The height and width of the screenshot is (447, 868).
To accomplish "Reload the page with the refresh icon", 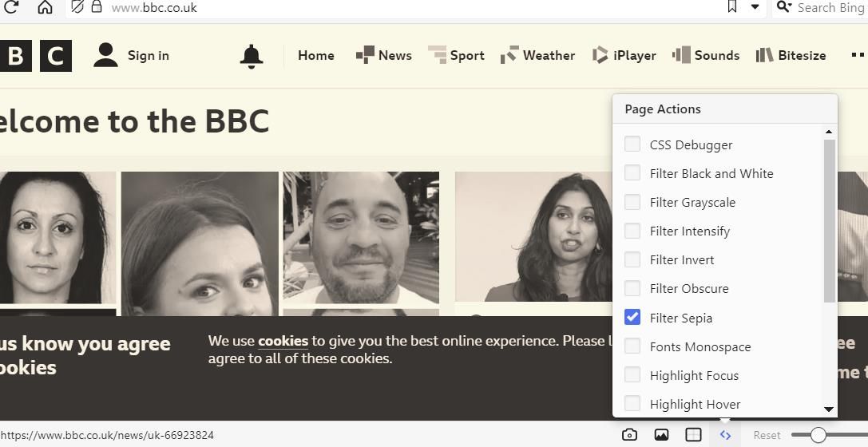I will point(11,7).
